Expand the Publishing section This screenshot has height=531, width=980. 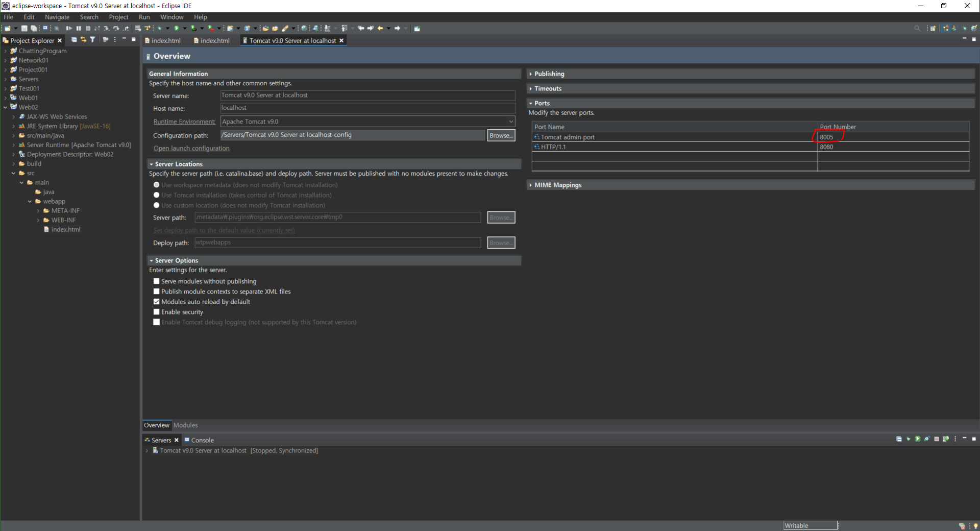(531, 74)
